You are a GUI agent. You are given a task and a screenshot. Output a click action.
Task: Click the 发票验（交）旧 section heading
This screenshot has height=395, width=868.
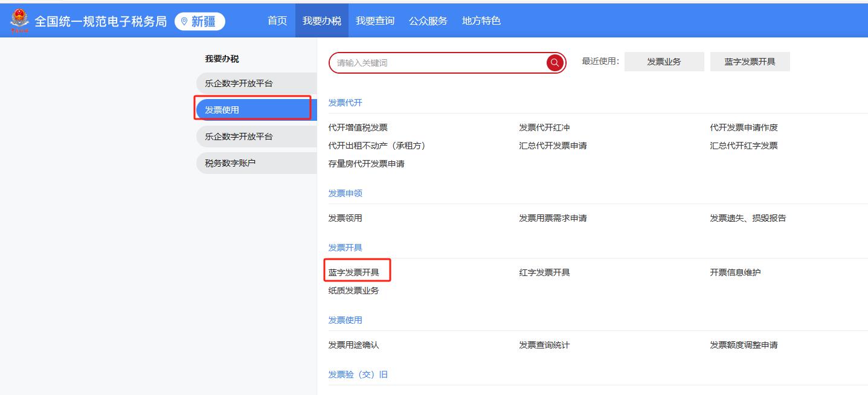pyautogui.click(x=358, y=374)
